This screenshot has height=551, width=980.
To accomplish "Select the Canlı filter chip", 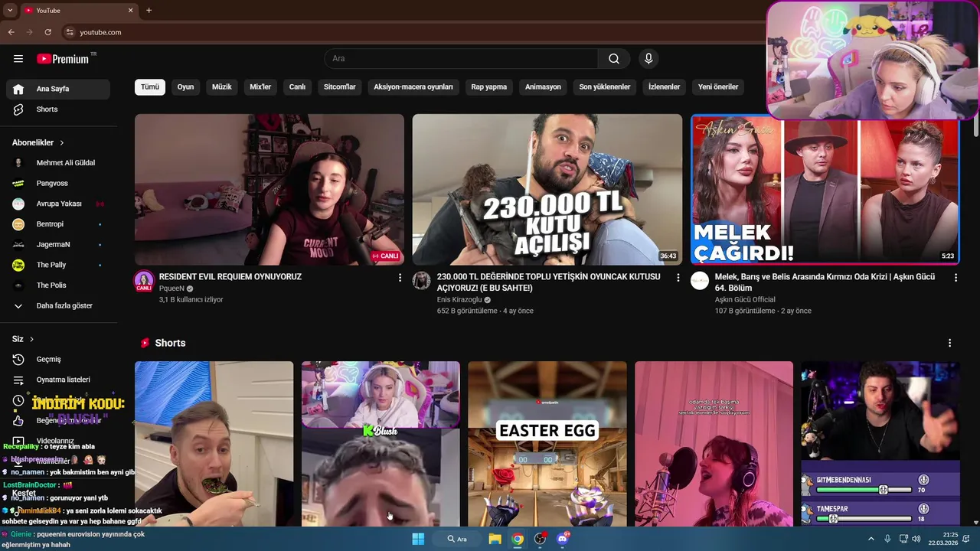I will [297, 86].
